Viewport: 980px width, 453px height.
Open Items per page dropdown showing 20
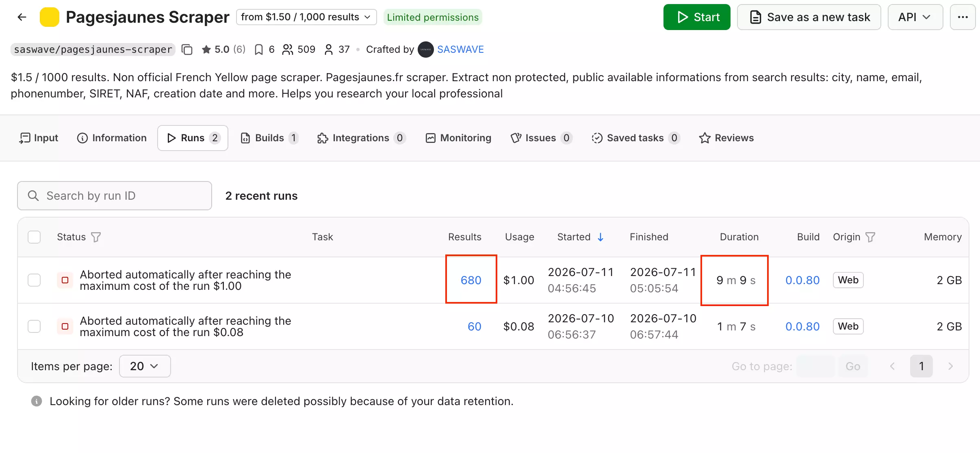pos(145,366)
